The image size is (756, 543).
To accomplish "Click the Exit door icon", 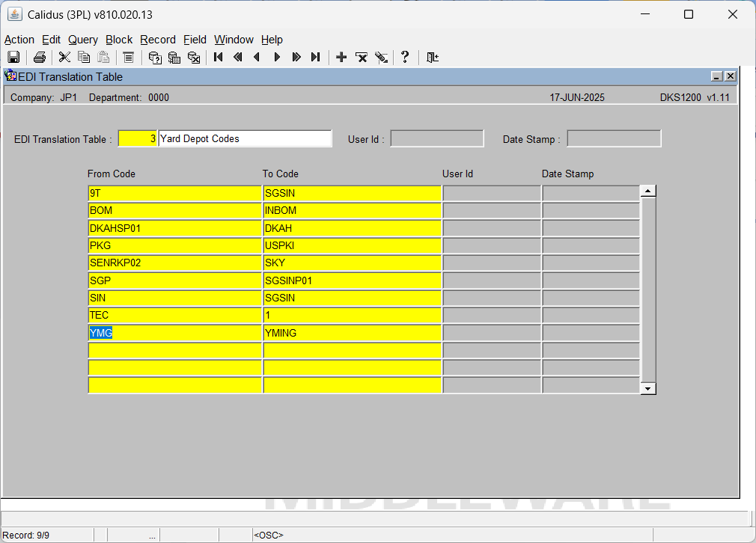I will tap(432, 58).
